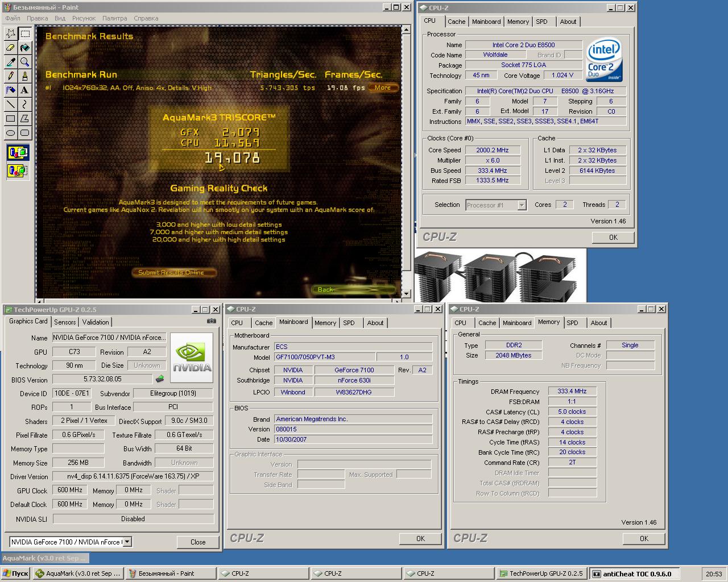Click the Close button in GPU-Z
The image size is (728, 582).
(198, 542)
